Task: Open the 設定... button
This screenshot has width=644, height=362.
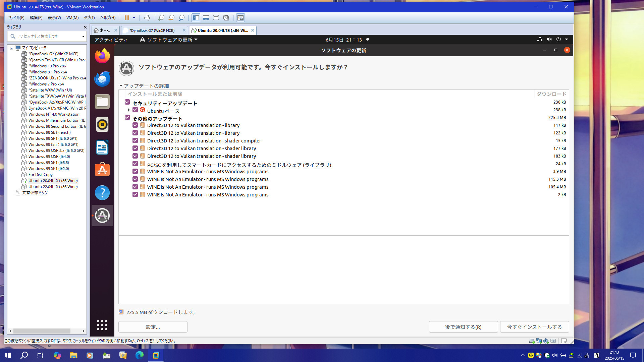Action: pyautogui.click(x=153, y=327)
